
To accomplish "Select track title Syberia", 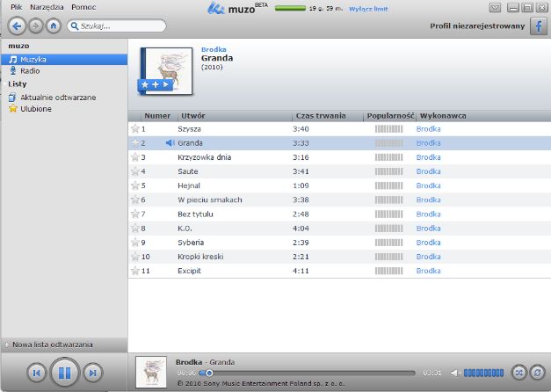I will tap(191, 243).
